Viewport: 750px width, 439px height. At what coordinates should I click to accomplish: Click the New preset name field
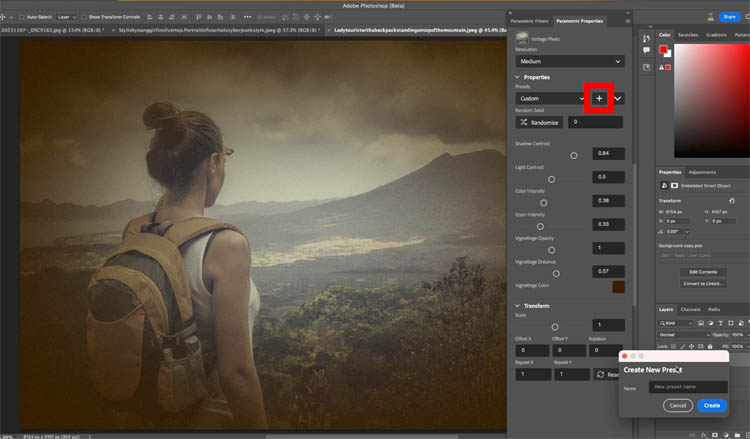688,387
